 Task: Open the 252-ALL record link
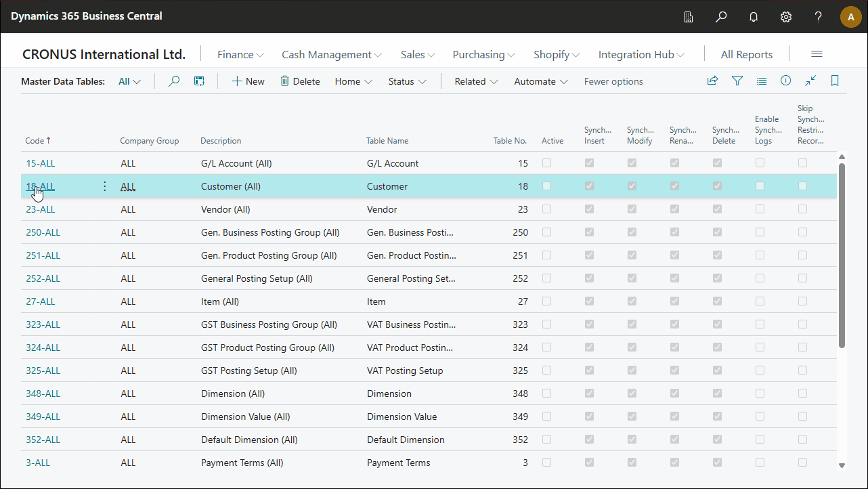coord(43,278)
